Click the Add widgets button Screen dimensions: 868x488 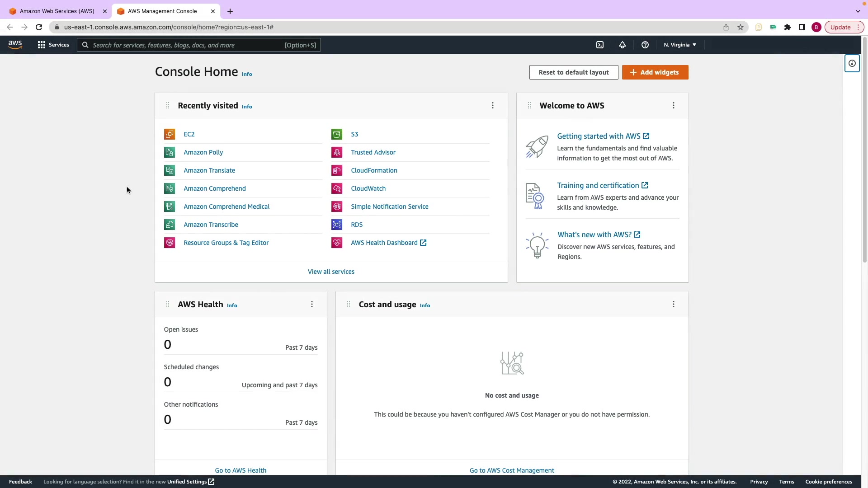pos(655,72)
